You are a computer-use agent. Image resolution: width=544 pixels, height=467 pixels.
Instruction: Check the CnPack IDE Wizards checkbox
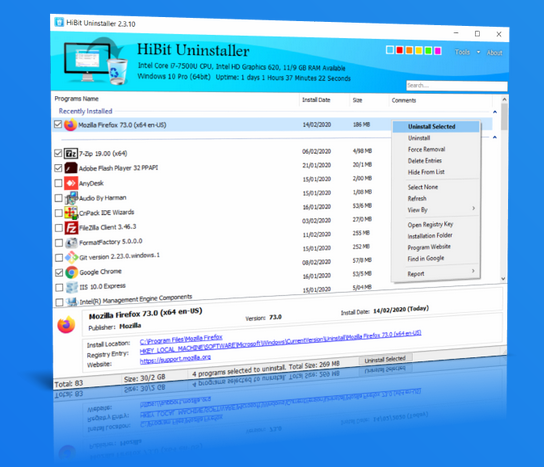(x=59, y=213)
